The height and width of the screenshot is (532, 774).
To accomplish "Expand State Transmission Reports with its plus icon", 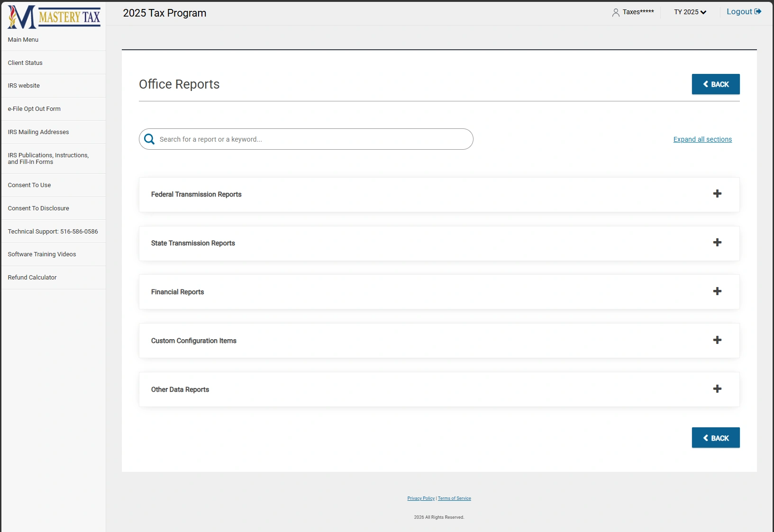I will point(717,243).
